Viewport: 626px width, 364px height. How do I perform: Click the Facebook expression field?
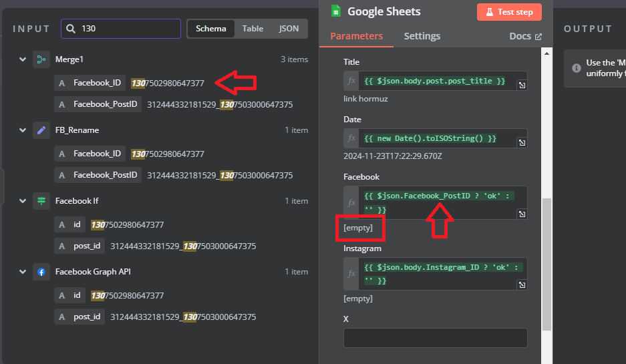point(437,203)
